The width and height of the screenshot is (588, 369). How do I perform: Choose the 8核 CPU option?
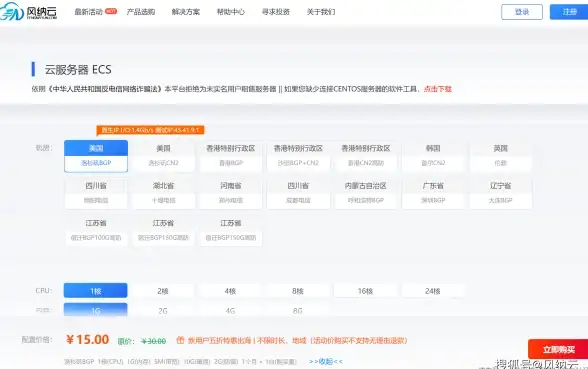[298, 291]
